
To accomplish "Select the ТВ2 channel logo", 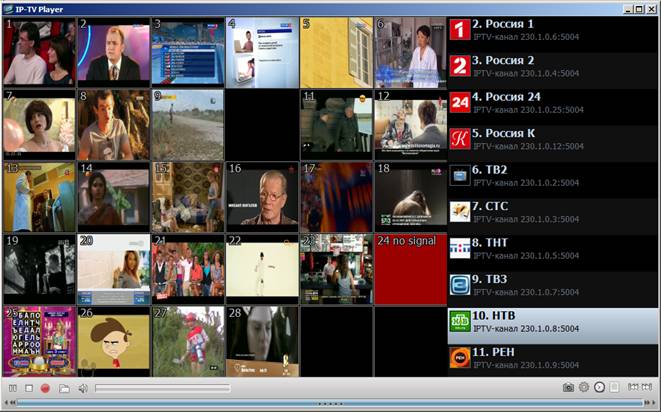I will pos(459,175).
